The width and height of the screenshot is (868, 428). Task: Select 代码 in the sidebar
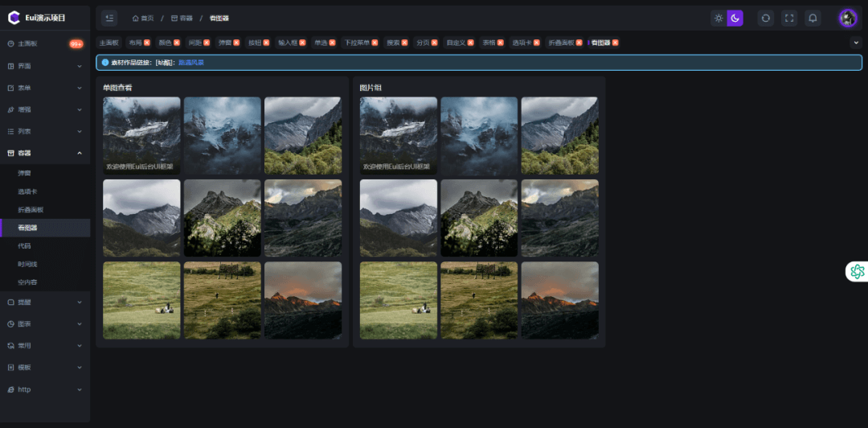pyautogui.click(x=45, y=245)
